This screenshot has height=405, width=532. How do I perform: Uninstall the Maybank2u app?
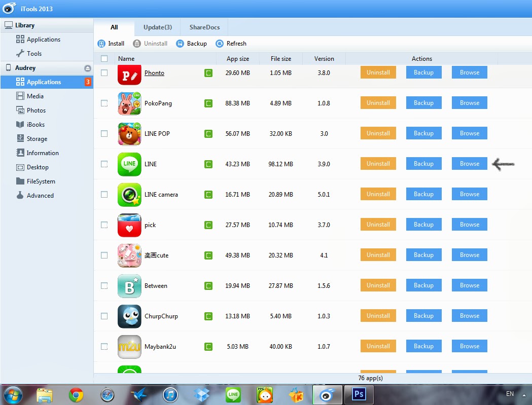pos(378,346)
